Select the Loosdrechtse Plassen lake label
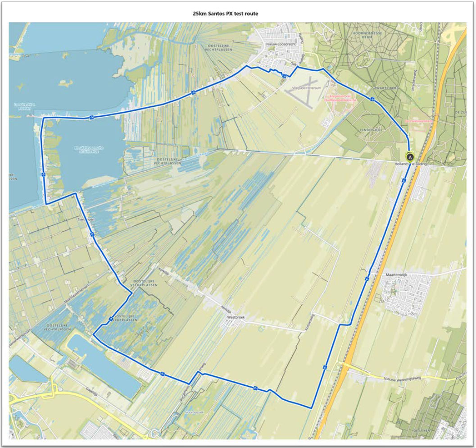476x448 pixels. point(25,106)
